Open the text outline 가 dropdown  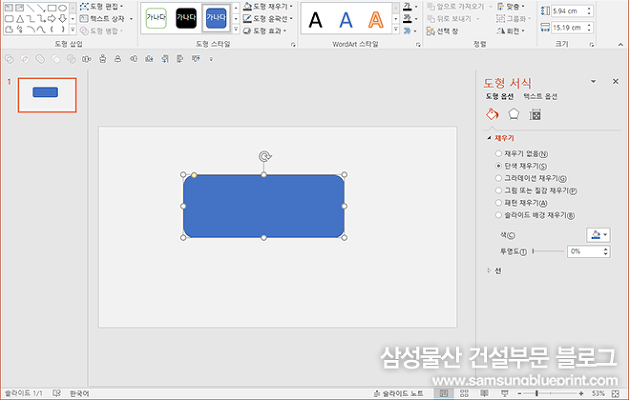410,18
